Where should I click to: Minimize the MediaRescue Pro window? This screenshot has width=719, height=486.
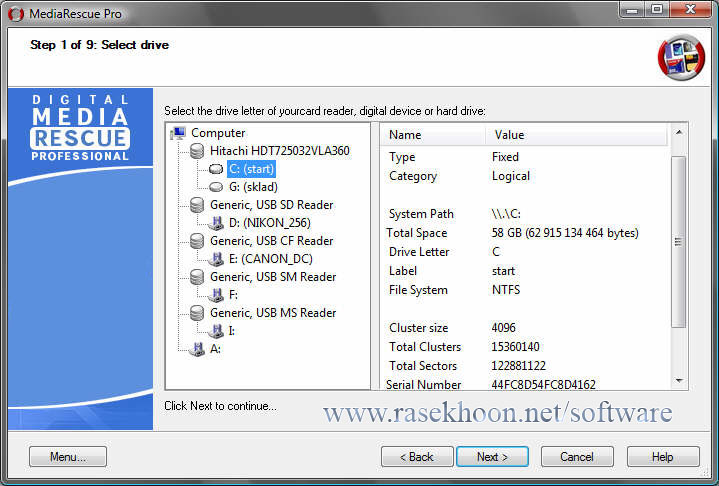point(632,10)
